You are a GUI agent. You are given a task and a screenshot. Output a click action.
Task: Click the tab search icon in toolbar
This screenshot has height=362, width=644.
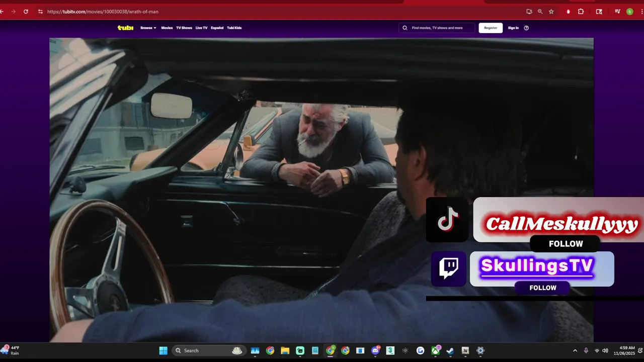click(599, 12)
